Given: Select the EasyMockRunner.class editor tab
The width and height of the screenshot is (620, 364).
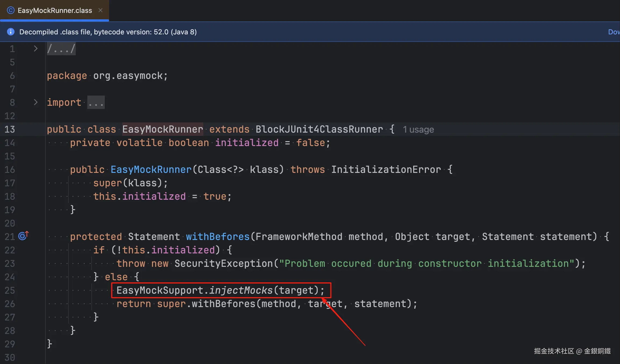Looking at the screenshot, I should (55, 10).
